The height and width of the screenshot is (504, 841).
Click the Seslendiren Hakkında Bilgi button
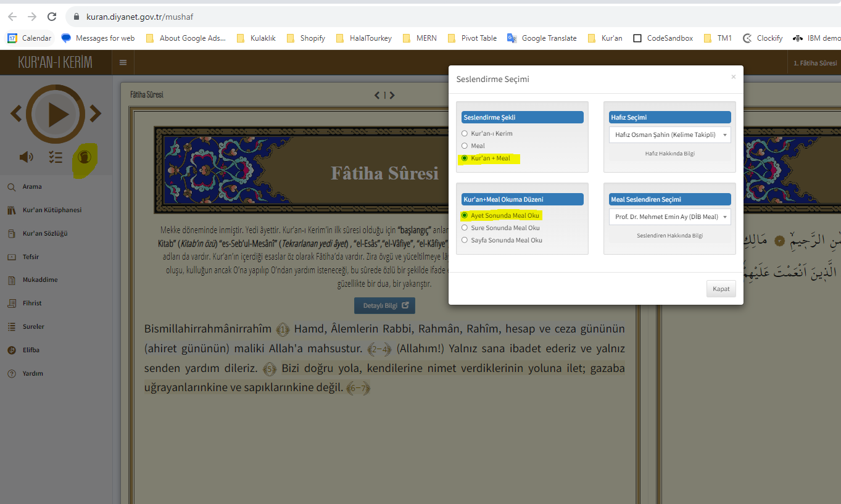point(669,236)
